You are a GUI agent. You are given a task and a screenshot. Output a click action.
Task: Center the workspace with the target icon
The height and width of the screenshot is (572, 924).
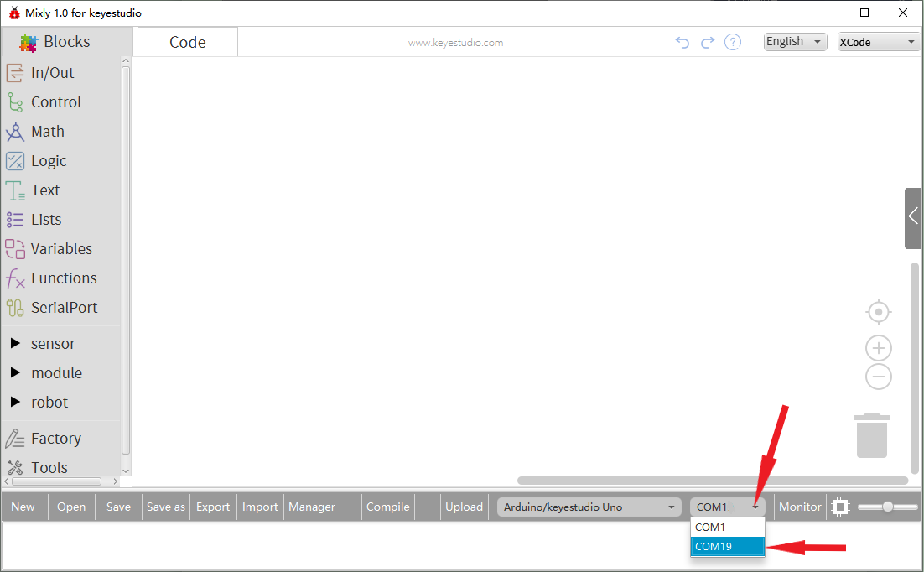click(878, 312)
